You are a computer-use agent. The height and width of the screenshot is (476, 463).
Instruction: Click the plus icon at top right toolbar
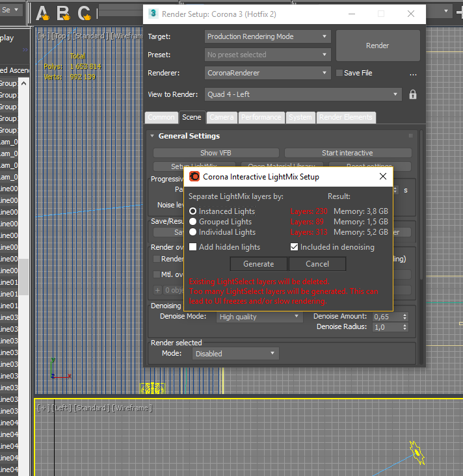pyautogui.click(x=460, y=12)
